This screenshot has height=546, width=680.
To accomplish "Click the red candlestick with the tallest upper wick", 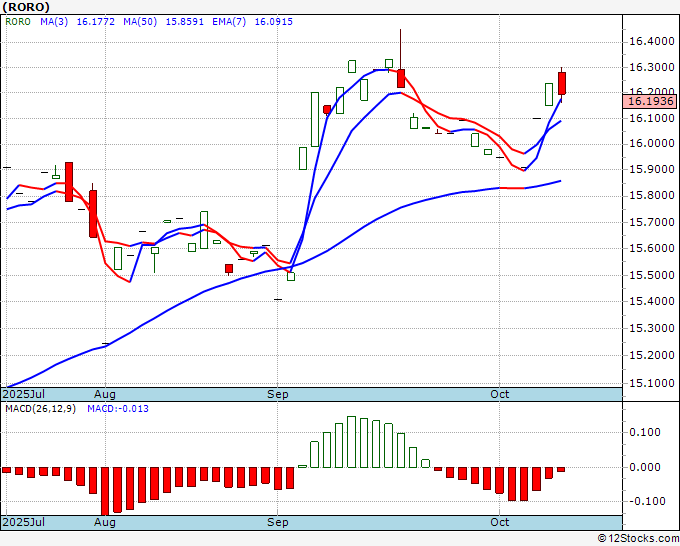I will (x=401, y=78).
